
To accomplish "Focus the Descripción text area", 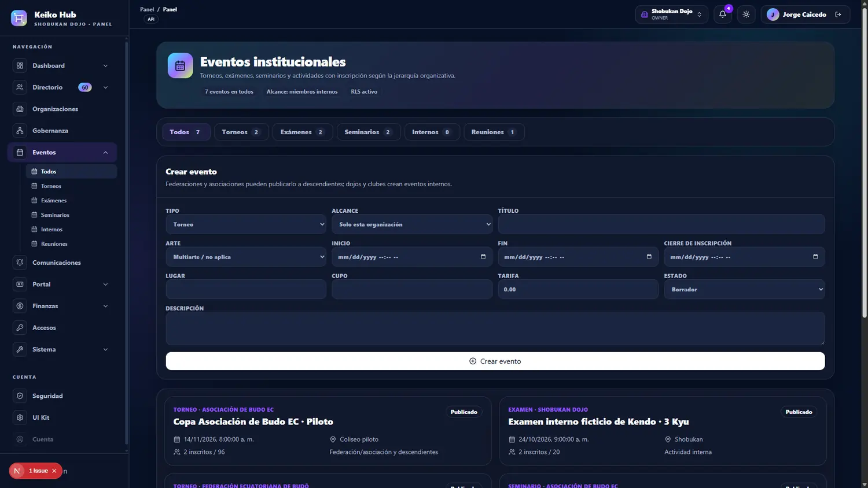I will pos(495,328).
